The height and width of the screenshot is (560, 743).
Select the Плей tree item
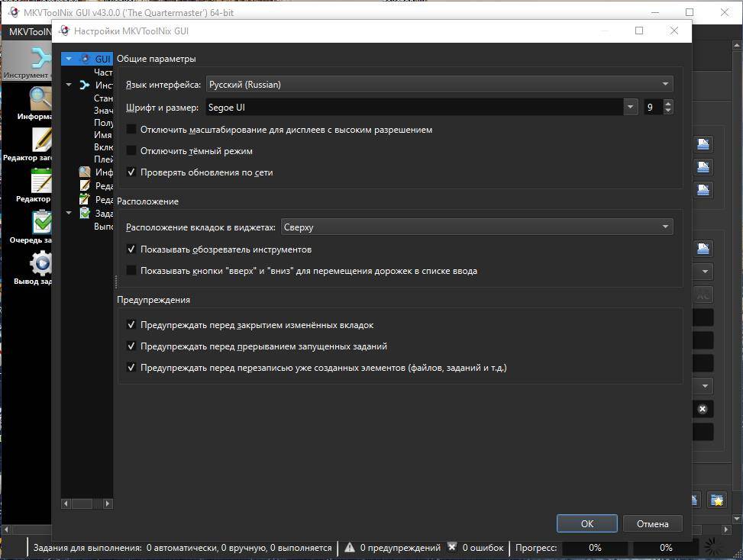103,159
